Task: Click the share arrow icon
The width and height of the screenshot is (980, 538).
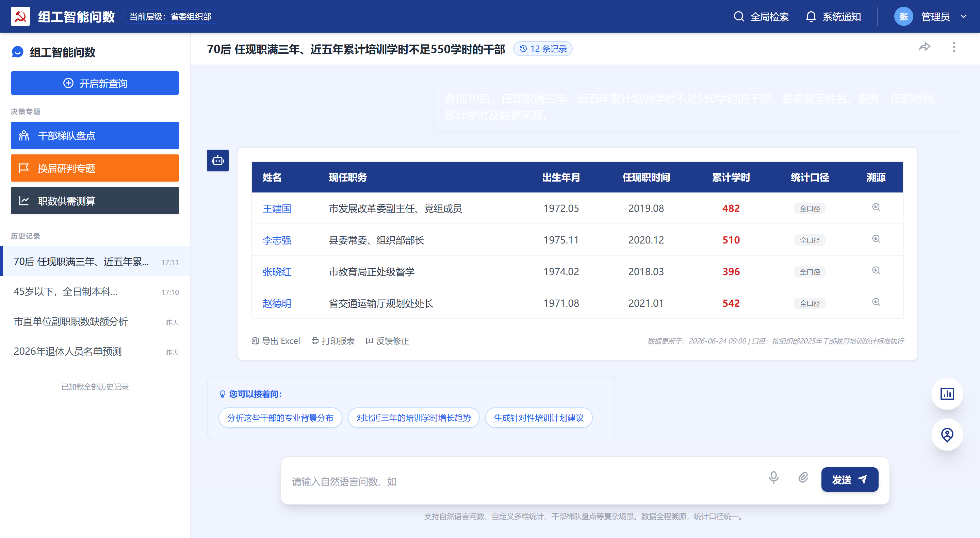Action: (x=925, y=47)
